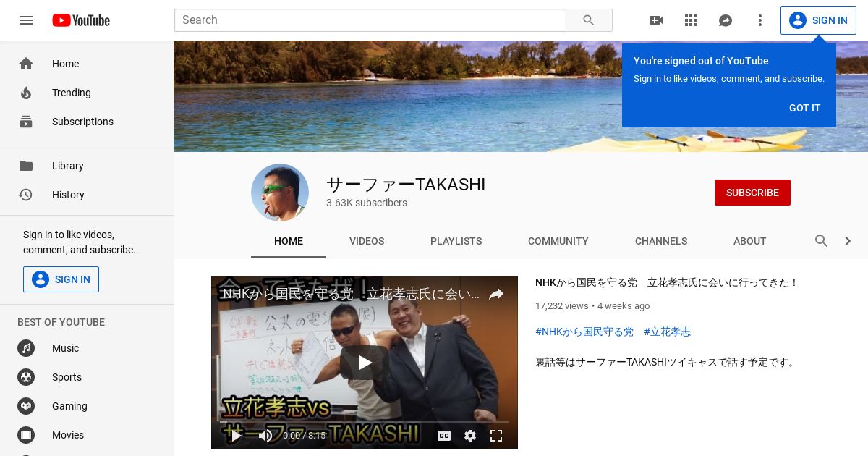Open Music in Best of YouTube

pos(87,348)
